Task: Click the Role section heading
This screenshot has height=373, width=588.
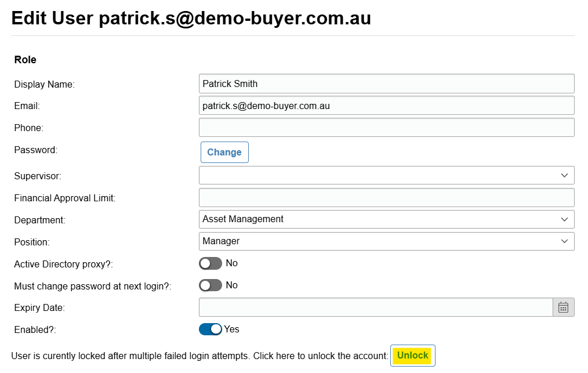Action: pos(25,60)
